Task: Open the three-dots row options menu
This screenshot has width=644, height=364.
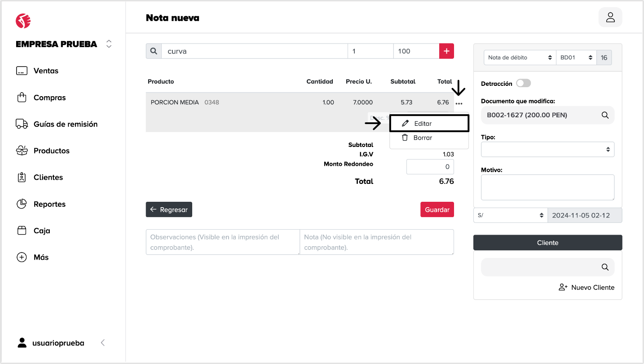Action: point(459,103)
